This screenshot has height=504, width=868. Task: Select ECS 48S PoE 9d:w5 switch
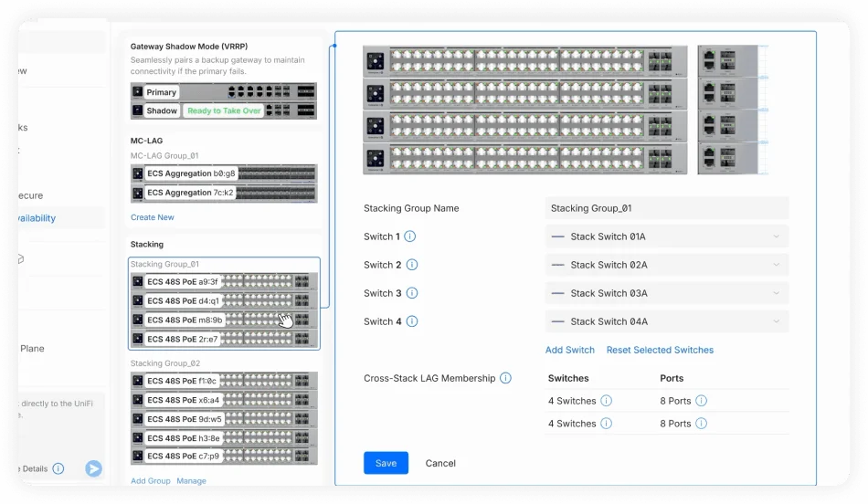[224, 419]
